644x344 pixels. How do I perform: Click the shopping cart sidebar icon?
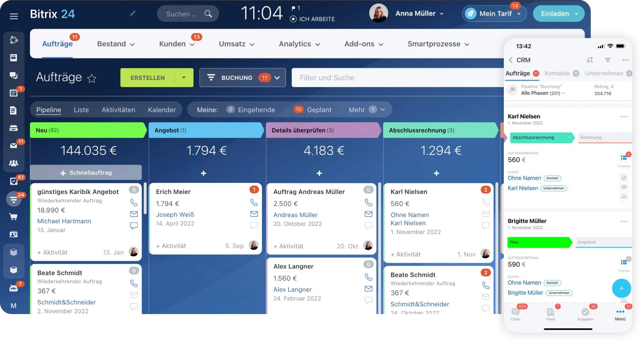pos(14,217)
